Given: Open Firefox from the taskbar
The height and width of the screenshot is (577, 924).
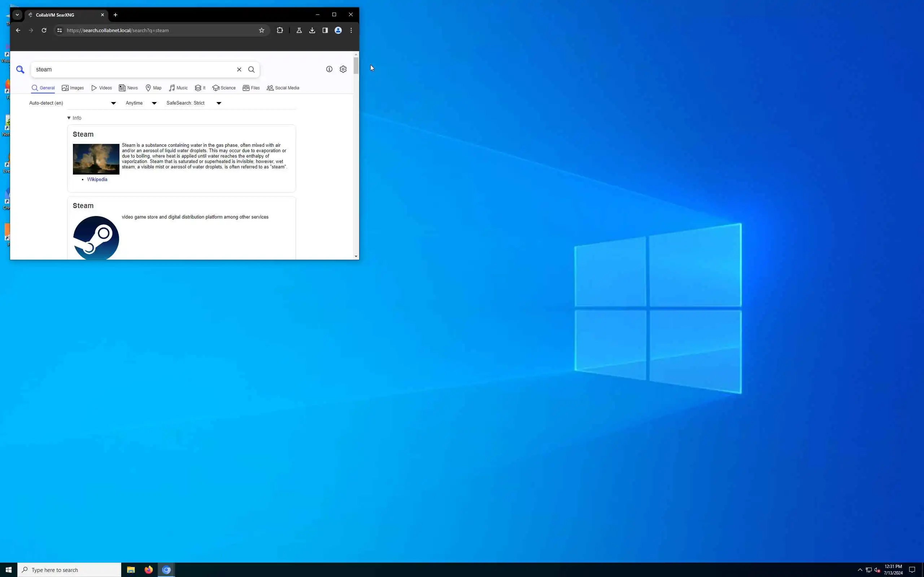Looking at the screenshot, I should [149, 570].
